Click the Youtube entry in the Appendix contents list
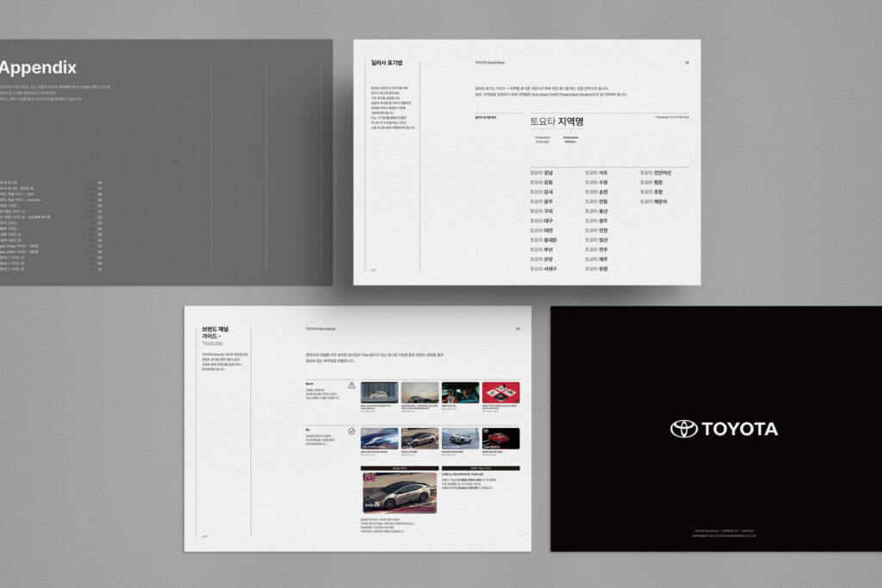882x588 pixels. click(24, 201)
